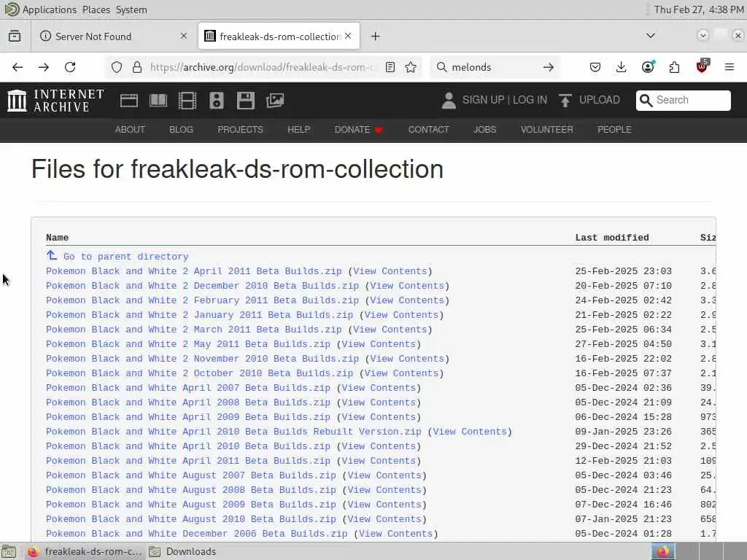Open the Pocket save icon

point(595,67)
